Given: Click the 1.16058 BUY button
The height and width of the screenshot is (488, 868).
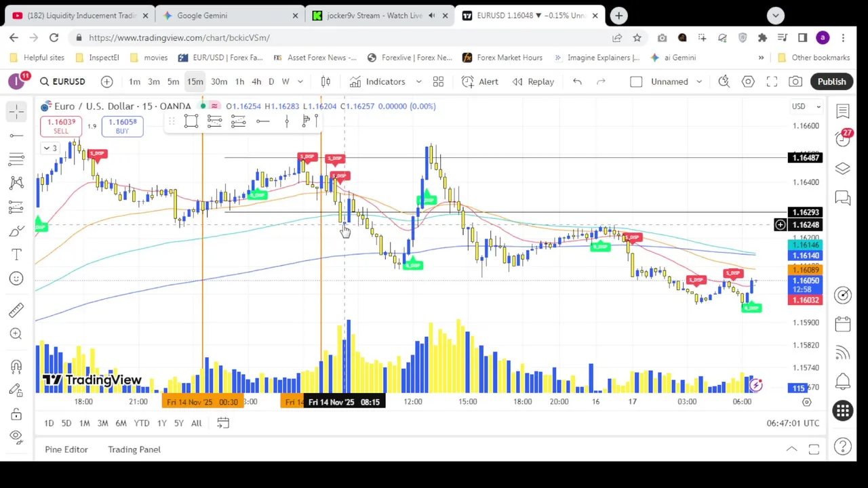Looking at the screenshot, I should [x=122, y=126].
